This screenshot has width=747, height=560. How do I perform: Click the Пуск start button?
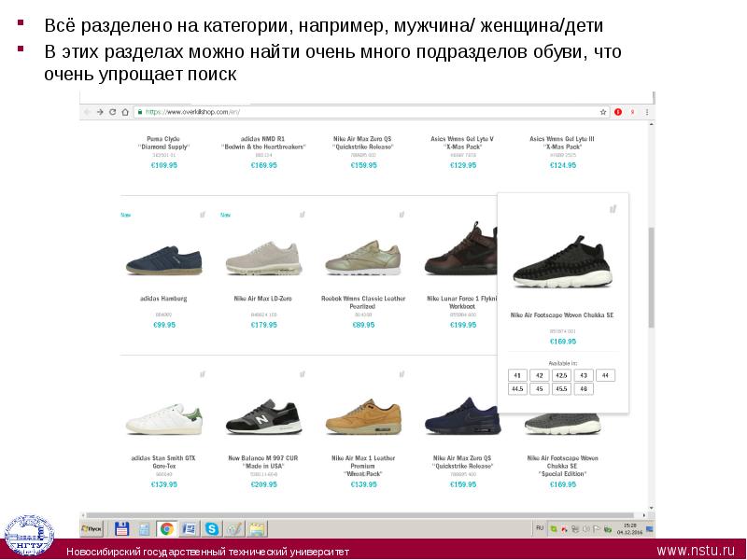pyautogui.click(x=92, y=528)
